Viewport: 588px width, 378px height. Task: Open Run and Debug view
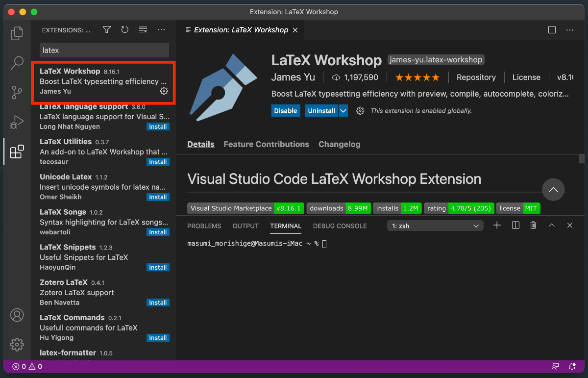click(x=17, y=122)
